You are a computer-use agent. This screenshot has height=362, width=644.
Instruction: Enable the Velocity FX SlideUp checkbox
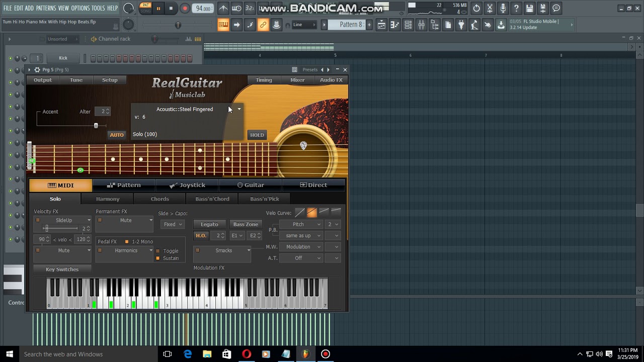37,220
